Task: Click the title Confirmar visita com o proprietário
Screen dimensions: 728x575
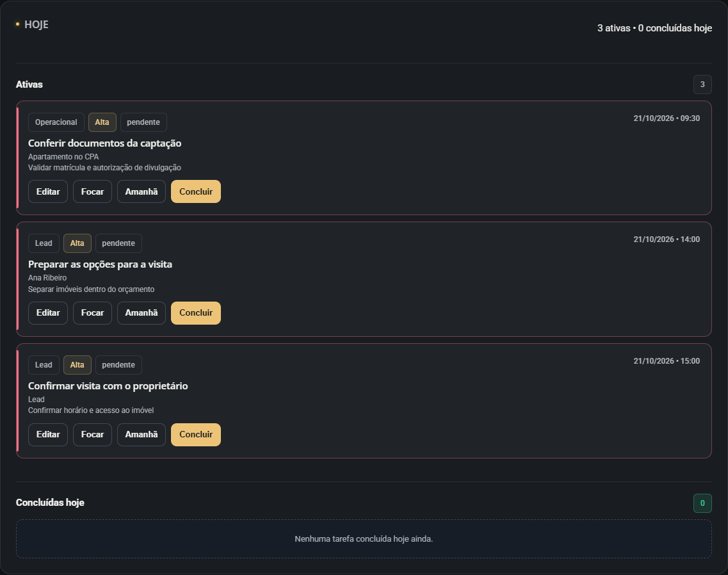Action: click(108, 386)
